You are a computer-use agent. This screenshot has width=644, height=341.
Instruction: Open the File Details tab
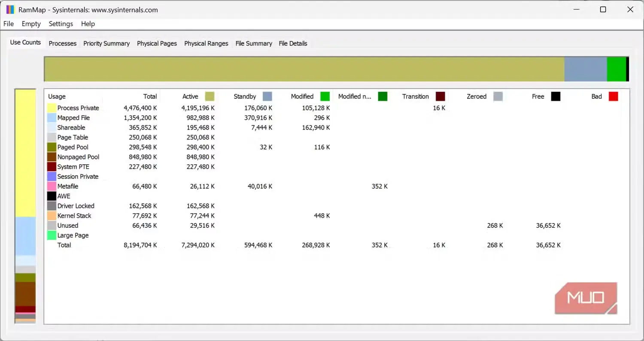click(x=293, y=43)
